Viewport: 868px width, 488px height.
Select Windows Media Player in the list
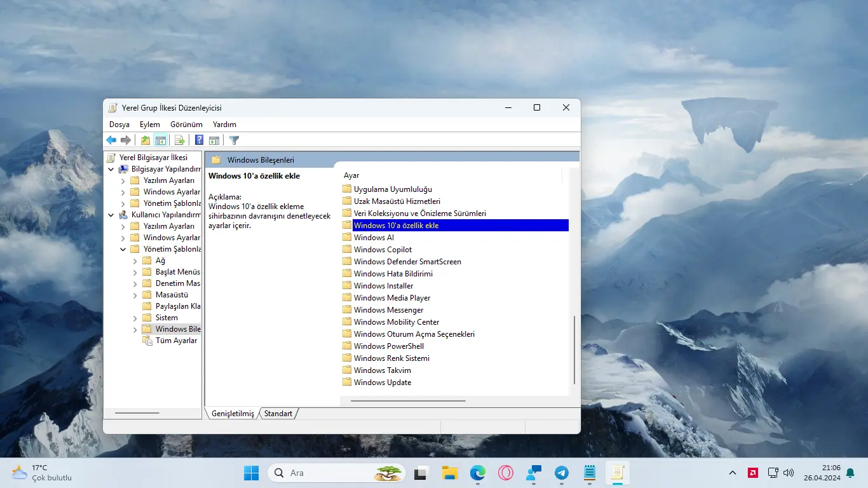pos(392,298)
